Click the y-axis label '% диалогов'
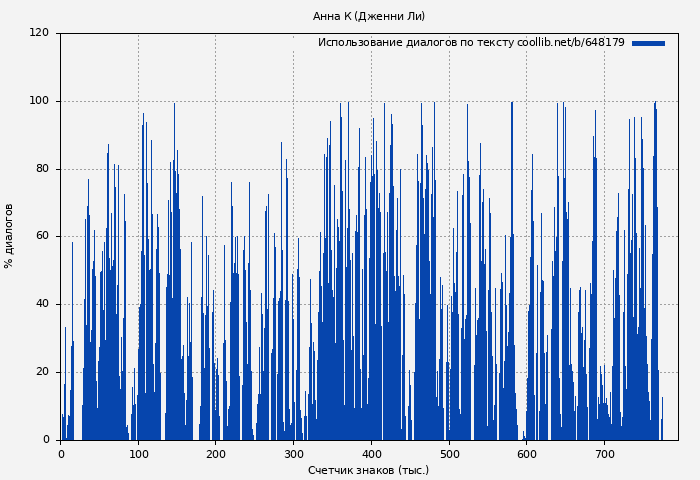The height and width of the screenshot is (480, 700). coord(10,236)
